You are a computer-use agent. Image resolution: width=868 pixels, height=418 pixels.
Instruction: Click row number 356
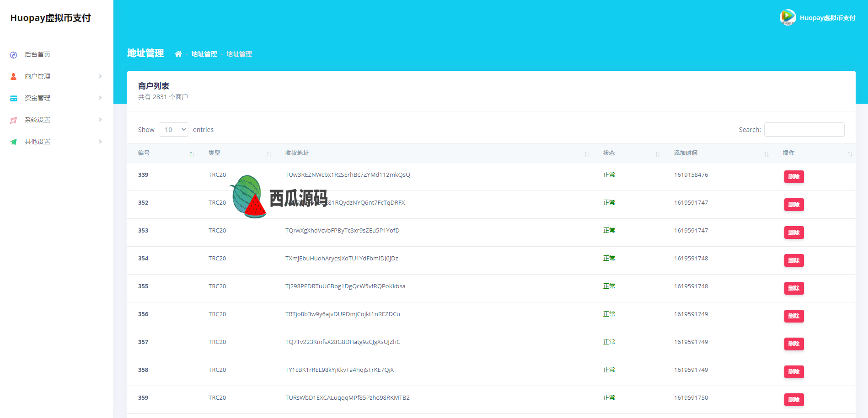143,314
